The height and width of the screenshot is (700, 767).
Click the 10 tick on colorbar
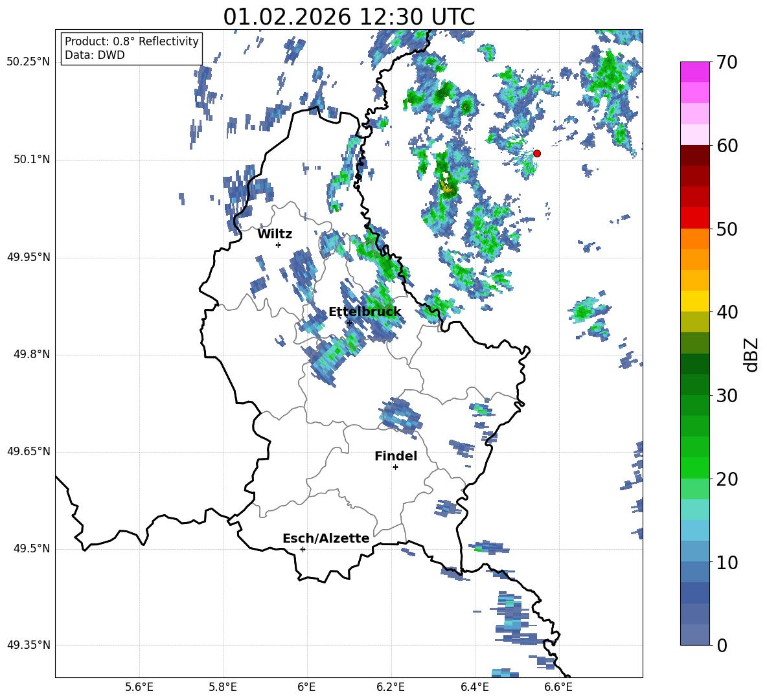pyautogui.click(x=726, y=562)
